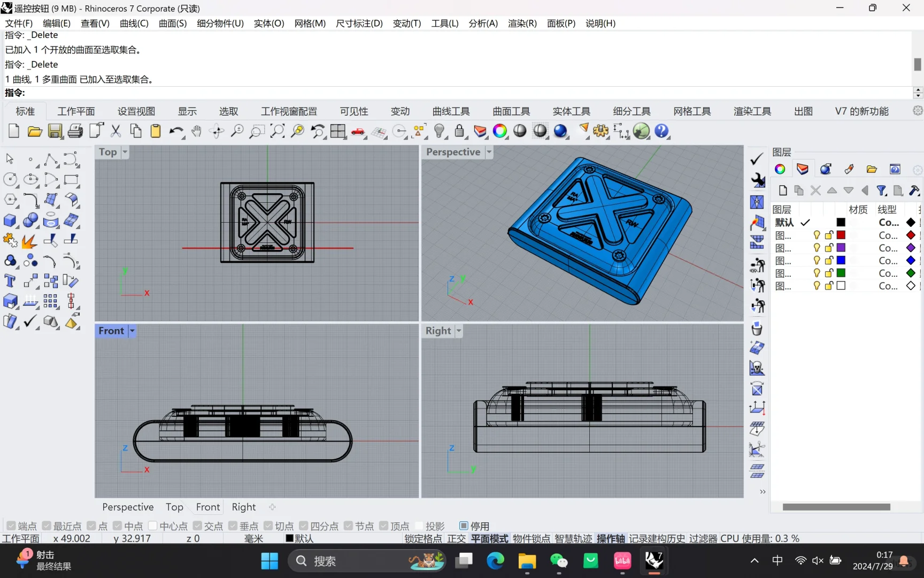
Task: Open the 尺寸标注(D) menu
Action: (359, 23)
